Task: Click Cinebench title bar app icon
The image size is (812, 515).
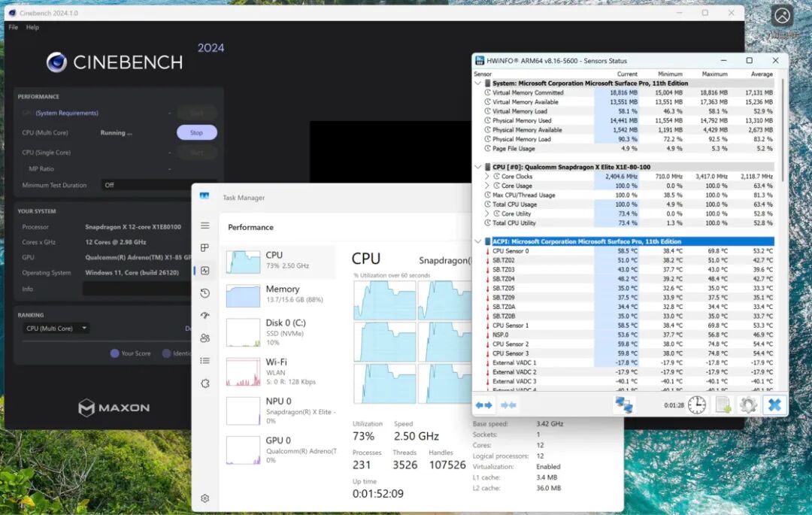Action: coord(13,13)
